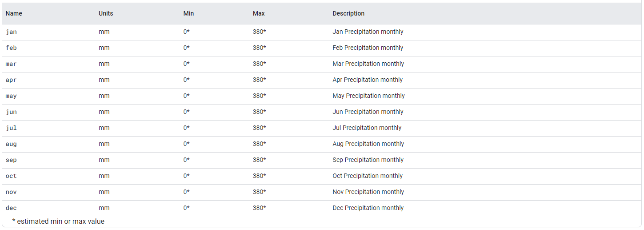Click the Description column header

coord(348,13)
